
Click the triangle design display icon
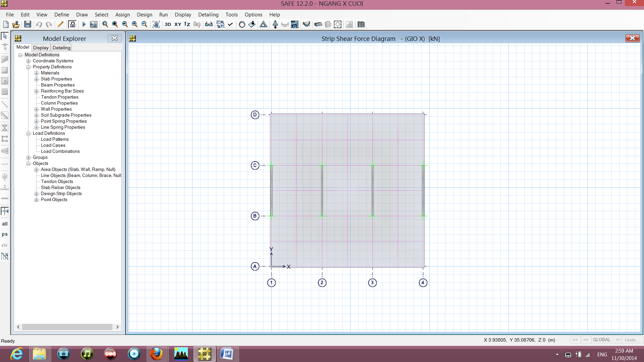pyautogui.click(x=264, y=24)
